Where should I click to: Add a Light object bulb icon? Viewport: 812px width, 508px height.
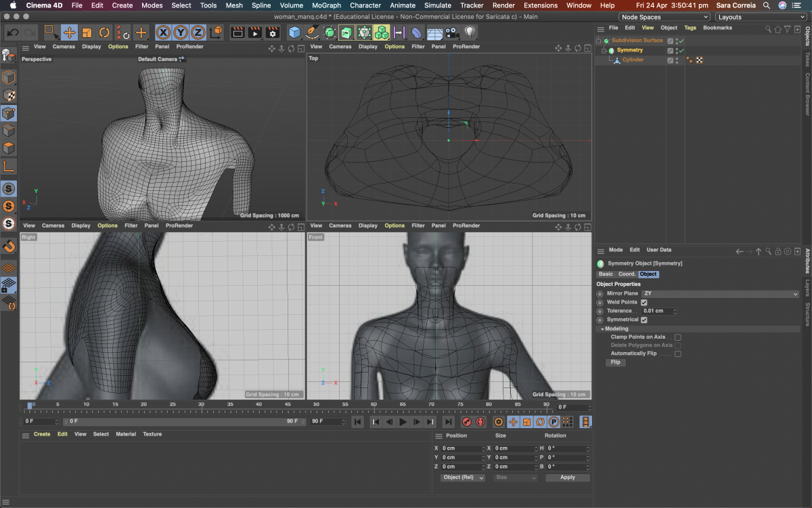tap(469, 33)
